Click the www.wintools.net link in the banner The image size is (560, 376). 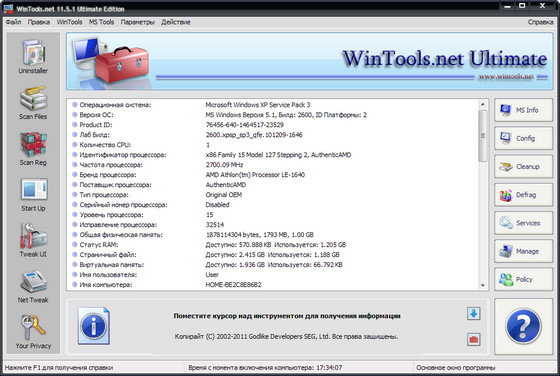tap(506, 76)
